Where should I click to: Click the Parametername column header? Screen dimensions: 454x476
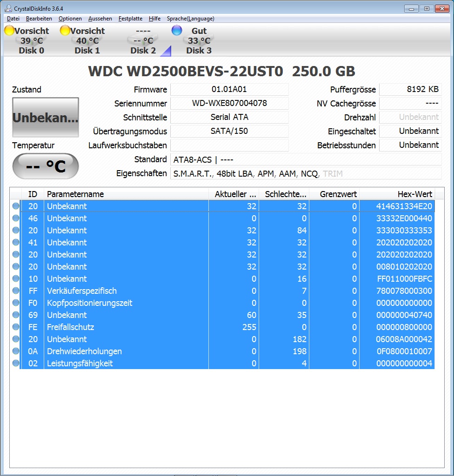(127, 194)
